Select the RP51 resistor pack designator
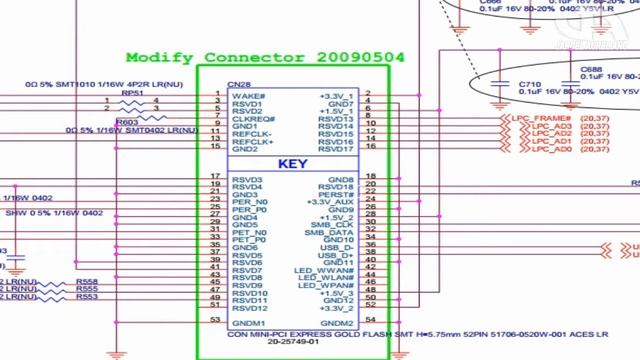Viewport: 640px width, 360px height. [132, 93]
